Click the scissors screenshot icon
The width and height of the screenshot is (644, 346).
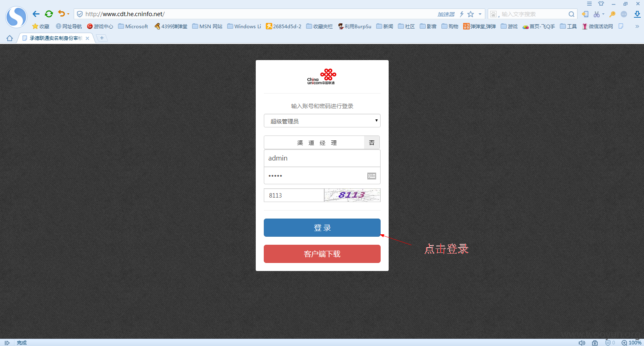pyautogui.click(x=596, y=14)
